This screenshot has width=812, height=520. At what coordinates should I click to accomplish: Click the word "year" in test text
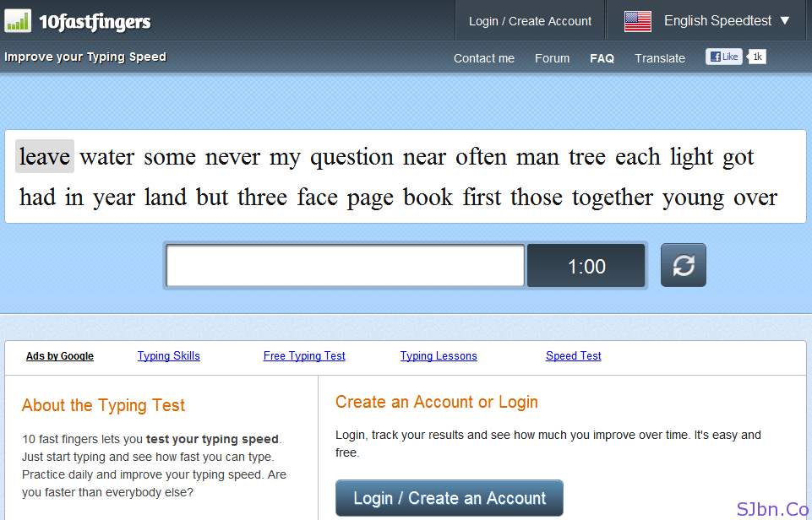click(x=114, y=199)
